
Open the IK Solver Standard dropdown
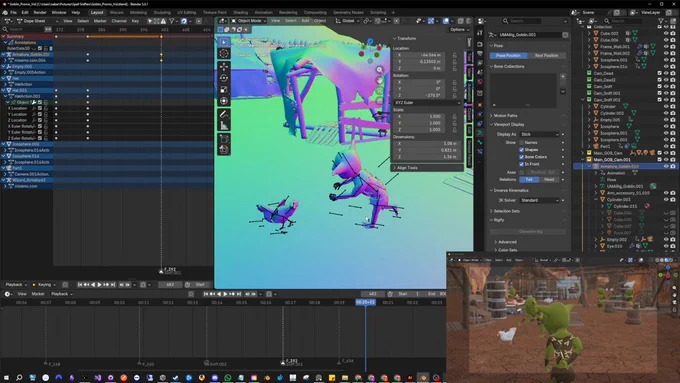pos(539,200)
